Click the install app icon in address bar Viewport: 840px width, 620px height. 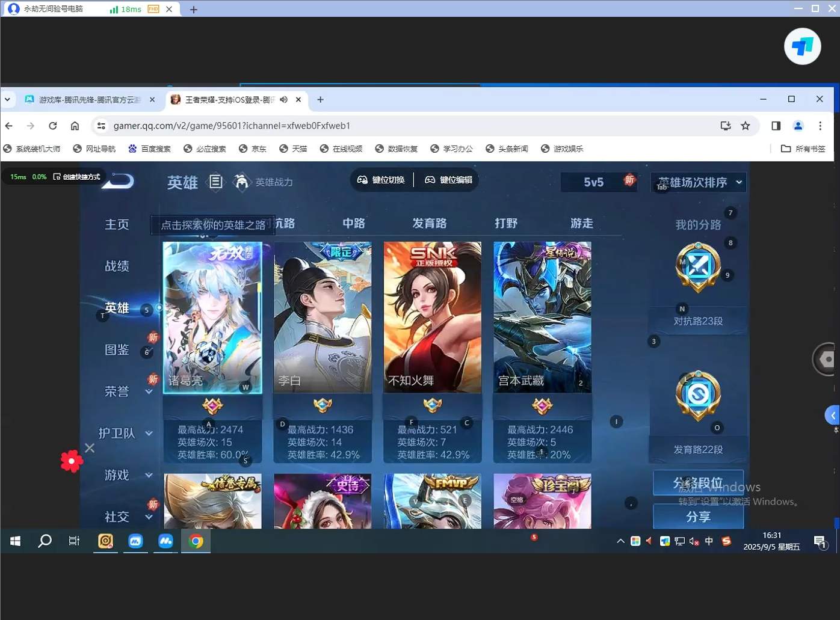pyautogui.click(x=726, y=126)
